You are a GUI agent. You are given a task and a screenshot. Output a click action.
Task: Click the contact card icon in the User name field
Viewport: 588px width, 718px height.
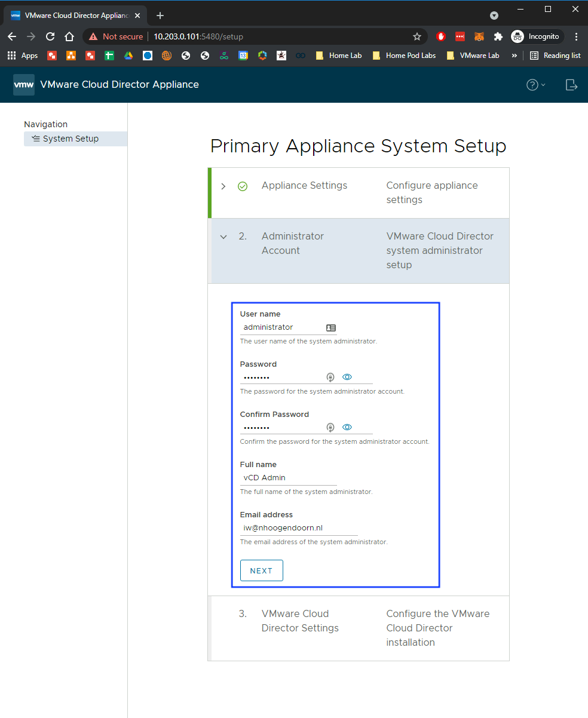click(x=331, y=327)
